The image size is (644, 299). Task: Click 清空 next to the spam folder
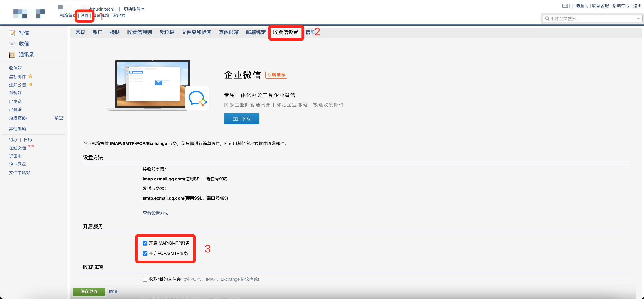(59, 118)
